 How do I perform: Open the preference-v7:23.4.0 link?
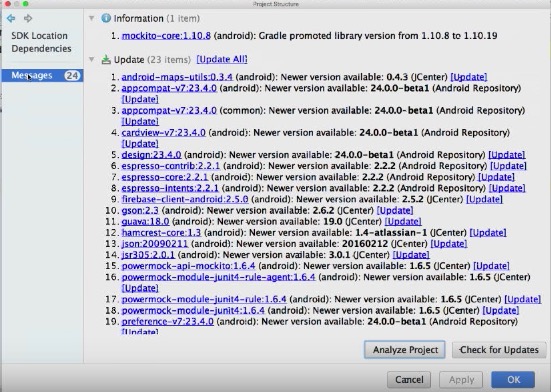[x=168, y=322]
